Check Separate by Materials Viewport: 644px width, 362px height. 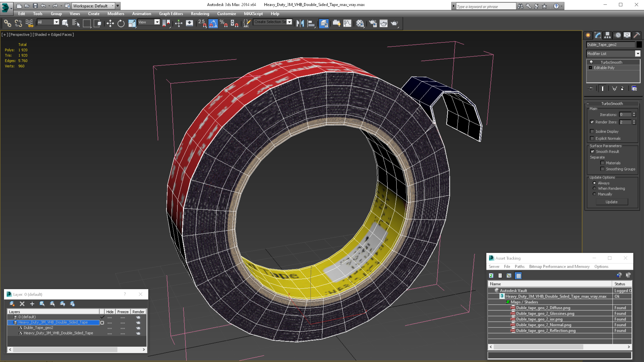tap(602, 163)
